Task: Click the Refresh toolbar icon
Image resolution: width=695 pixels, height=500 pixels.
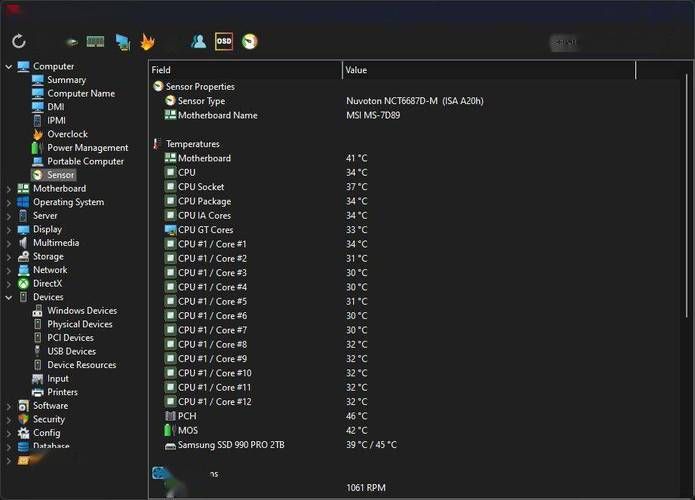Action: (18, 41)
